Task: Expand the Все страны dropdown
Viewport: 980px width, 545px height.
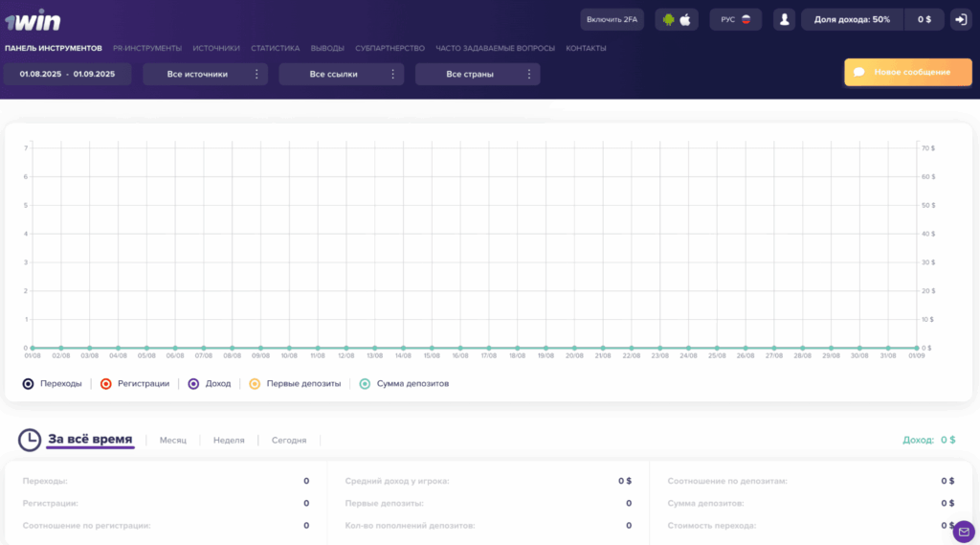Action: [x=477, y=74]
